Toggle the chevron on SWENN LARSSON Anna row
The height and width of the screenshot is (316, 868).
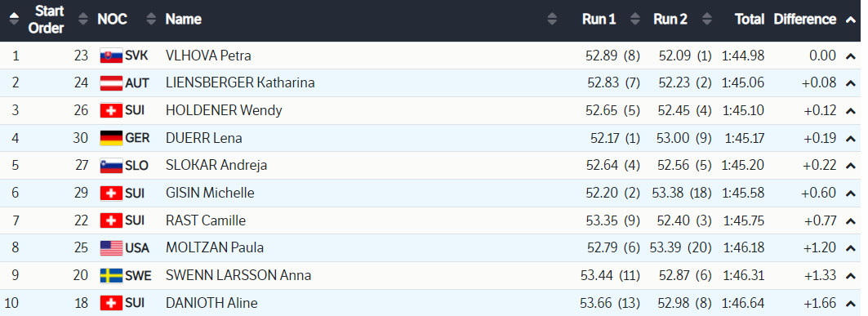click(850, 276)
